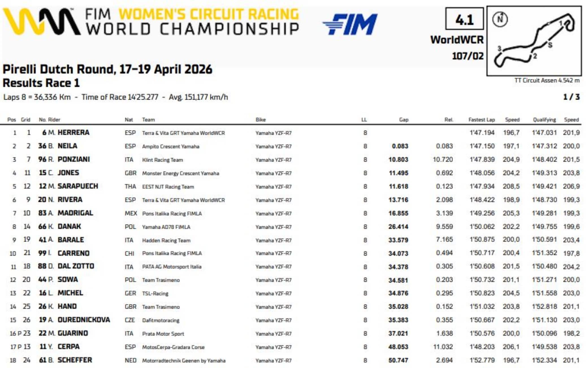Click the 'Qualifying' column header
The width and height of the screenshot is (588, 368).
(544, 120)
